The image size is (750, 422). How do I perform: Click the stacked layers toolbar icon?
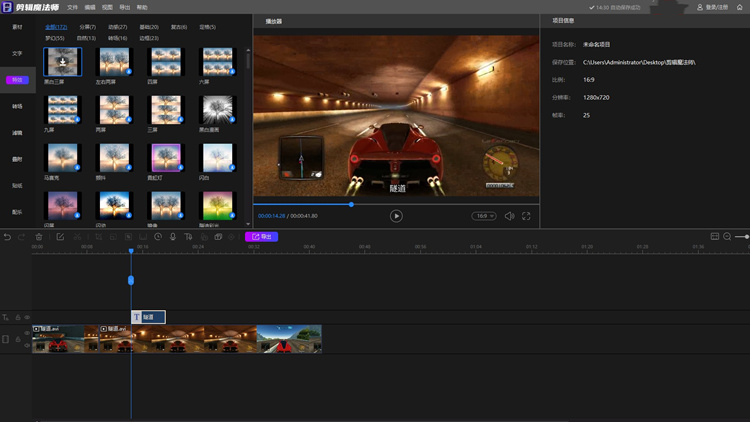coord(218,237)
